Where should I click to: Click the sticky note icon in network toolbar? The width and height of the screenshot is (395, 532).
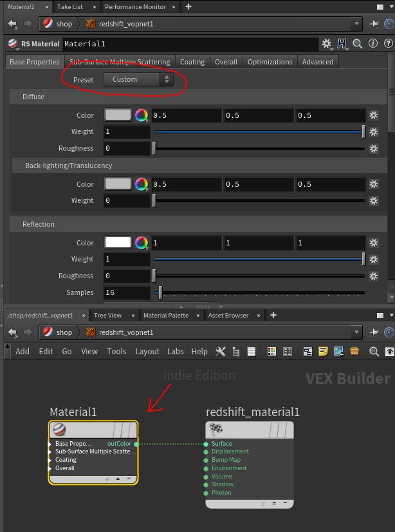323,352
